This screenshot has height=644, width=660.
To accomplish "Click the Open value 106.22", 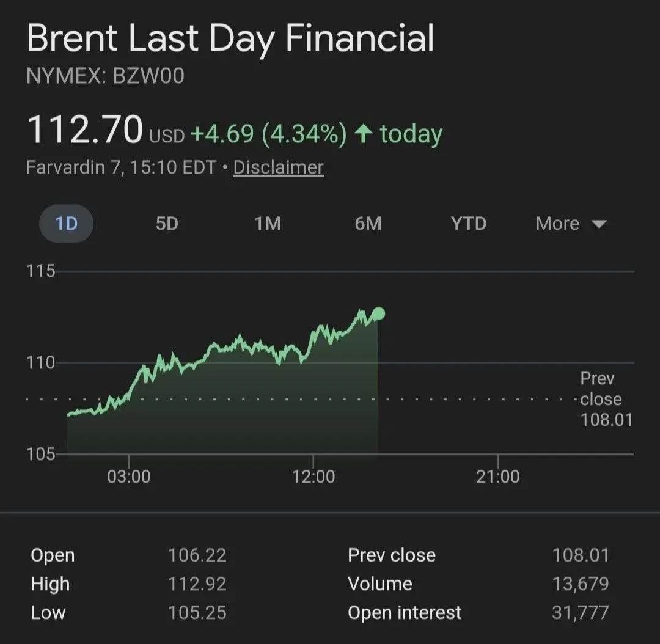I will tap(197, 555).
